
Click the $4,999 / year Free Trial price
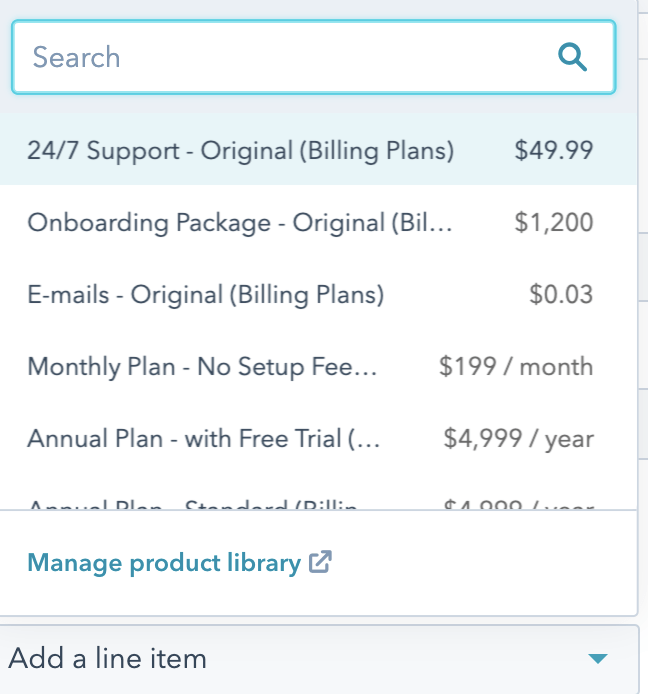(x=518, y=439)
